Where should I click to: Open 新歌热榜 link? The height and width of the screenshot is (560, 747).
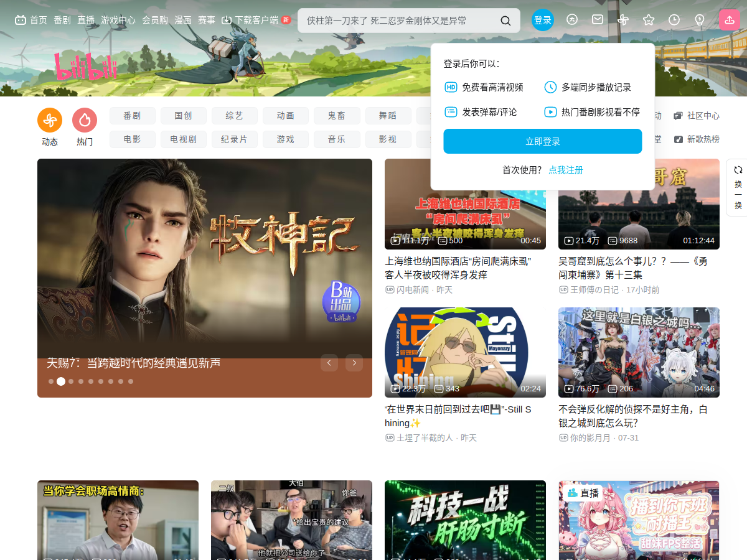point(697,139)
